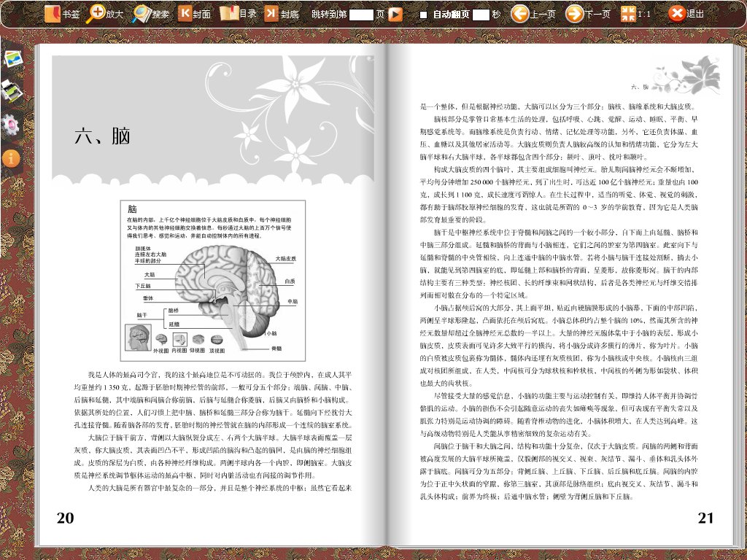The height and width of the screenshot is (560, 747).
Task: Click the 垂体 label in diagram
Action: pos(148,298)
